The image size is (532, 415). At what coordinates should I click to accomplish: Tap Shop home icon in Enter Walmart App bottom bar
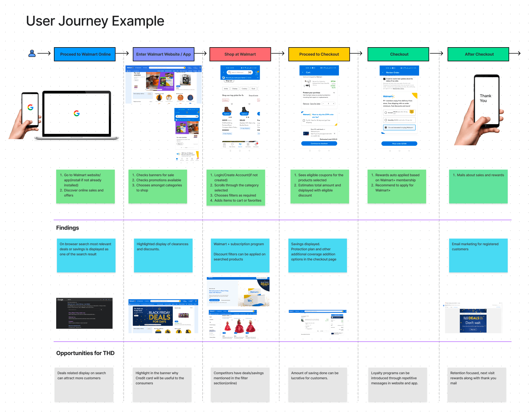pyautogui.click(x=177, y=159)
